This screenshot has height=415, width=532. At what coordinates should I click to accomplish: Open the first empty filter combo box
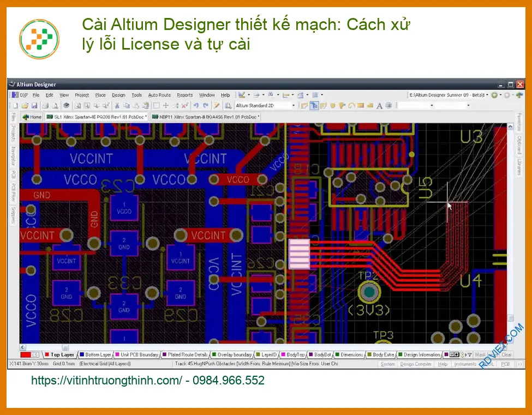pyautogui.click(x=416, y=105)
